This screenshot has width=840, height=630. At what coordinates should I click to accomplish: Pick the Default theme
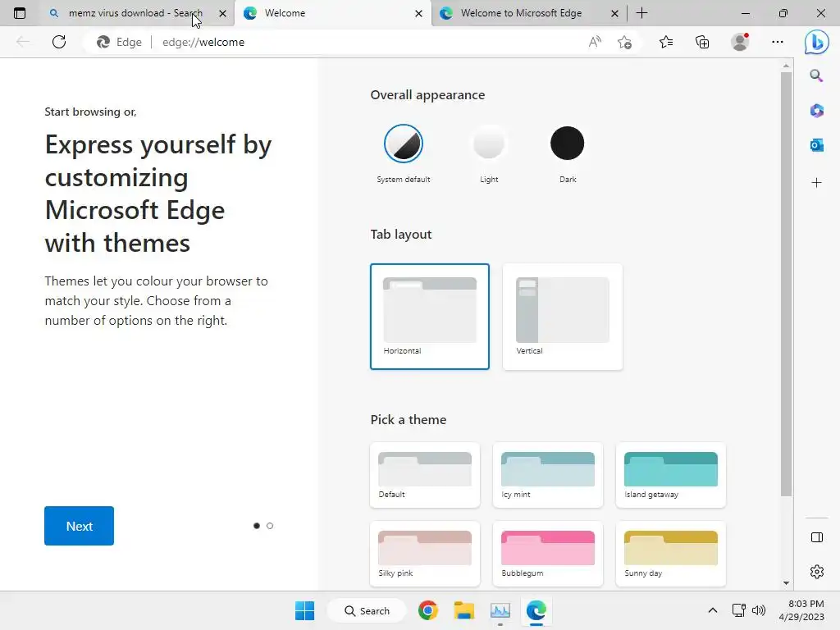(x=425, y=475)
